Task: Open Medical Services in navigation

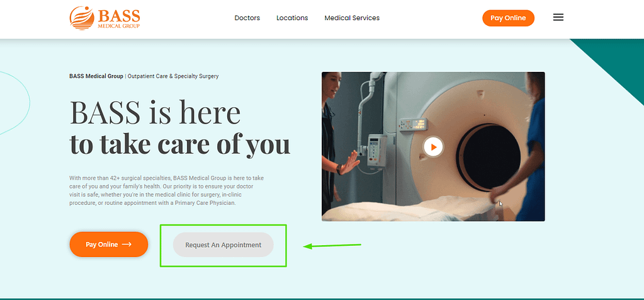Action: 352,18
